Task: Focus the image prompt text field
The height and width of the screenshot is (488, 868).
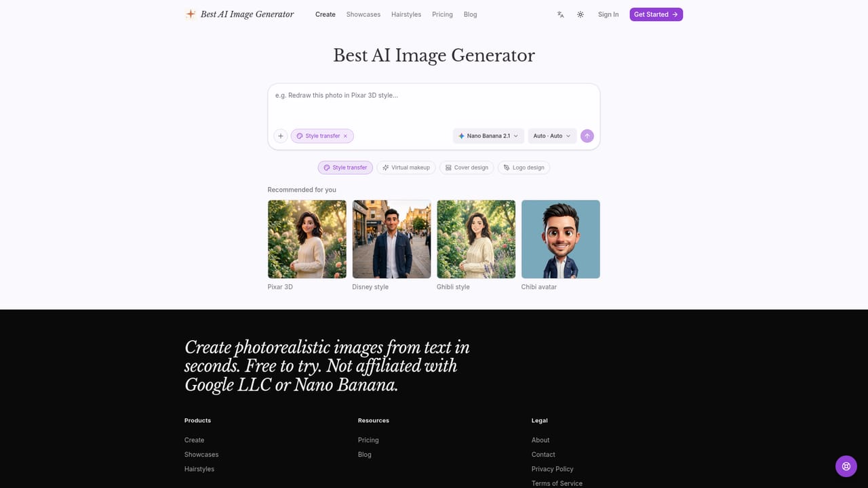Action: (x=434, y=104)
